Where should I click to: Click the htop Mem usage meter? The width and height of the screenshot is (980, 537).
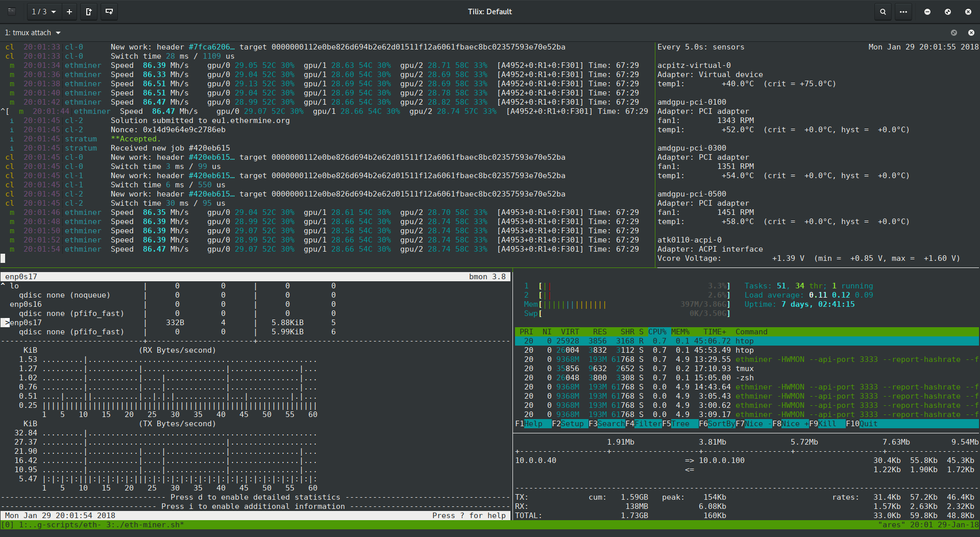627,304
